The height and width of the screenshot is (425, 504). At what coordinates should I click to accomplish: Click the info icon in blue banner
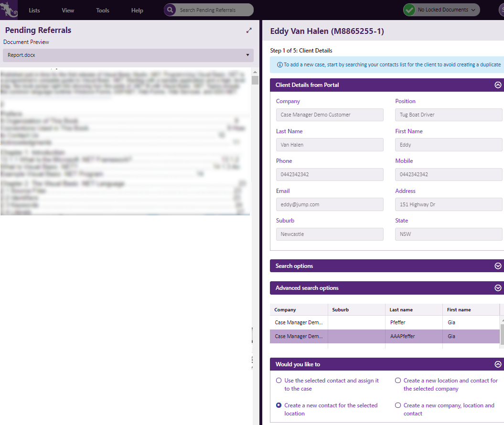coord(279,64)
